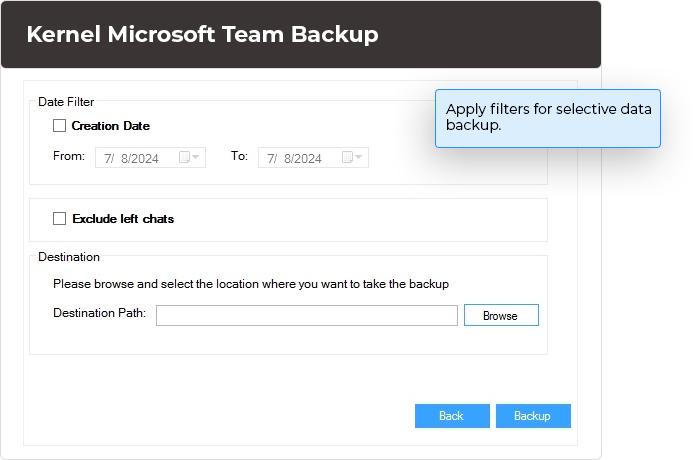Screen dimensions: 700x460
Task: Click the Destination group title
Action: click(69, 257)
